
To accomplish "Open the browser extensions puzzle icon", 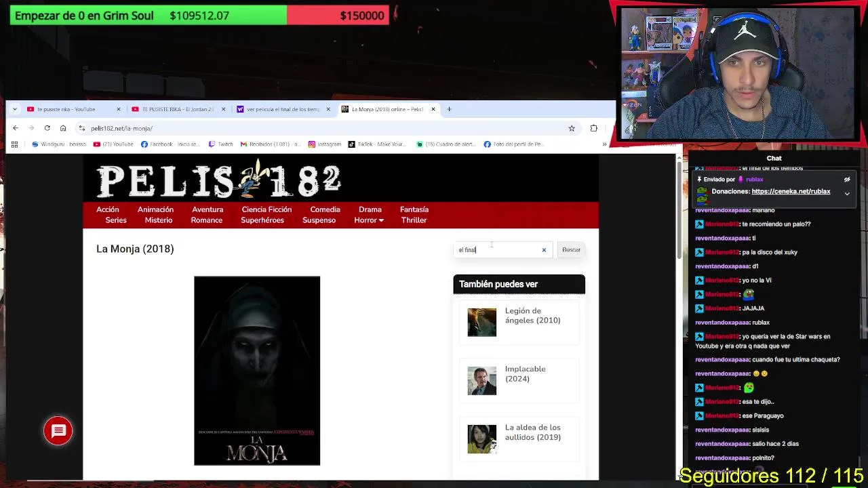I will (594, 128).
